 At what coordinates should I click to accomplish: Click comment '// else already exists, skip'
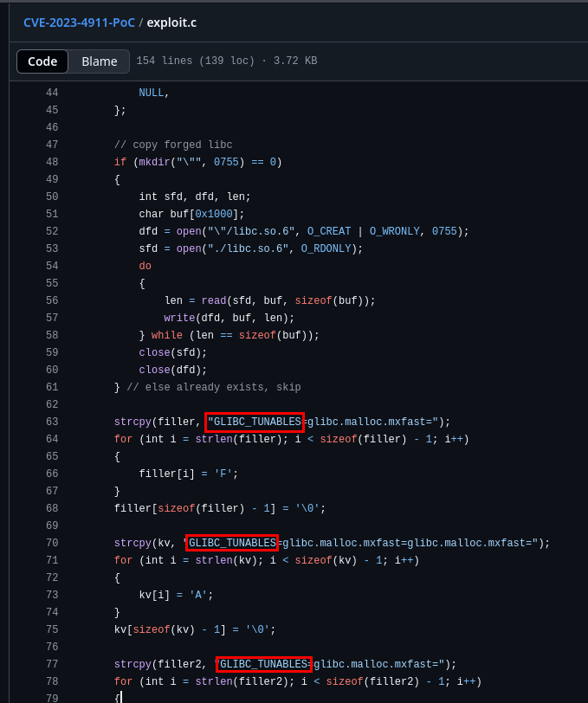pyautogui.click(x=214, y=387)
